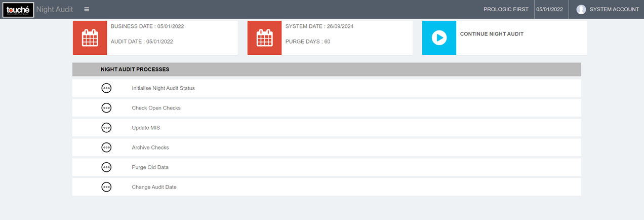Click status icon beside Archive Checks

106,148
